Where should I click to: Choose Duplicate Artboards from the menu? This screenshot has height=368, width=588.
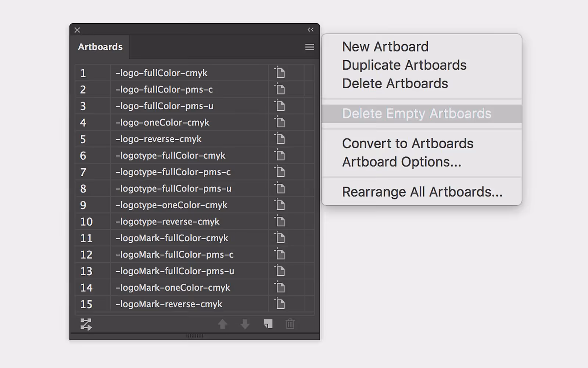click(422, 65)
